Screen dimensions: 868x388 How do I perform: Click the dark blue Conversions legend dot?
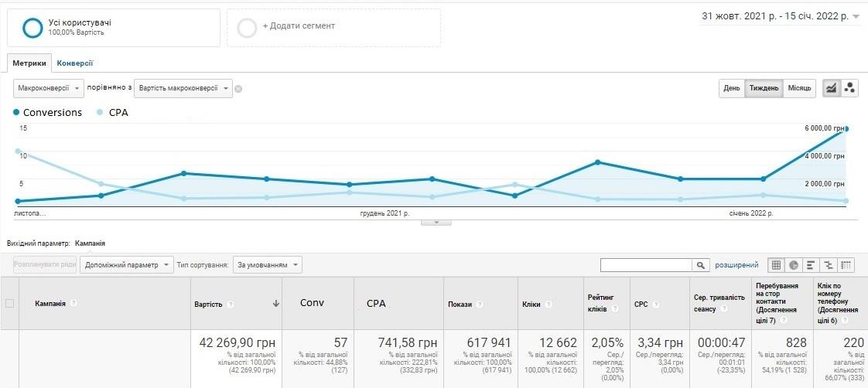click(16, 113)
